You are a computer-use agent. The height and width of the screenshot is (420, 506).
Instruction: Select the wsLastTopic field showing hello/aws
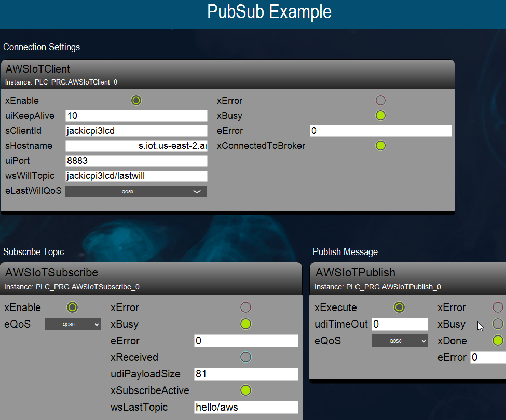[246, 407]
